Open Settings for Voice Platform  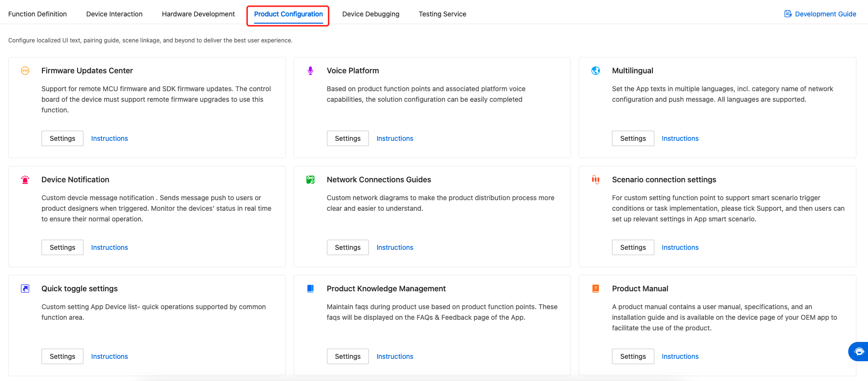[x=348, y=138]
